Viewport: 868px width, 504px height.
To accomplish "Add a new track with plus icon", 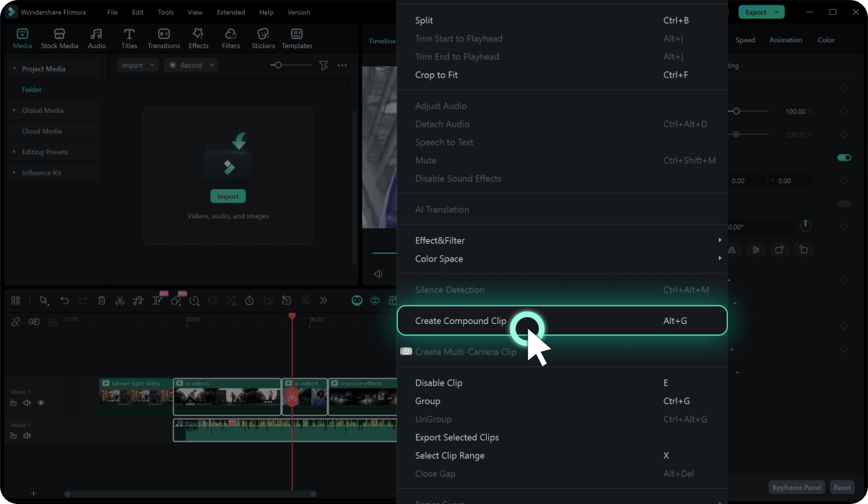I will (33, 493).
